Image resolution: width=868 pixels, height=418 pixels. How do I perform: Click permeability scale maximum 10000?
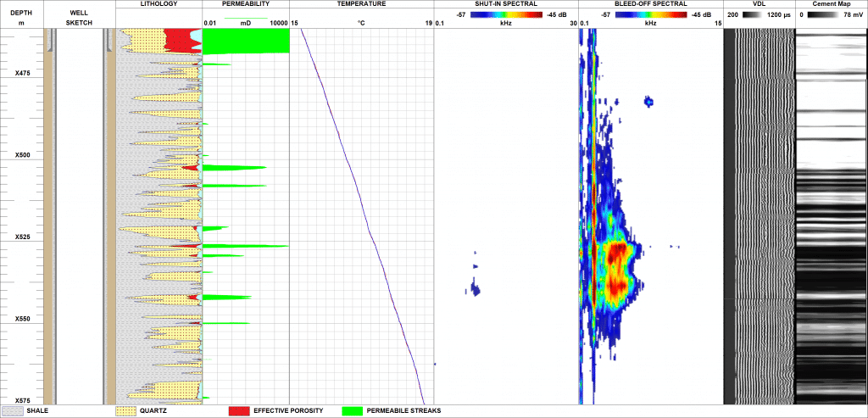tap(278, 23)
